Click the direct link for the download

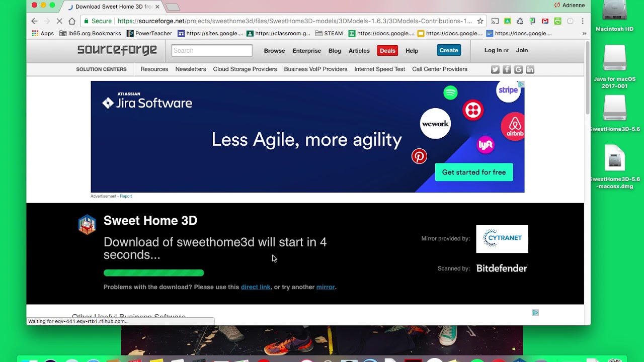point(256,287)
